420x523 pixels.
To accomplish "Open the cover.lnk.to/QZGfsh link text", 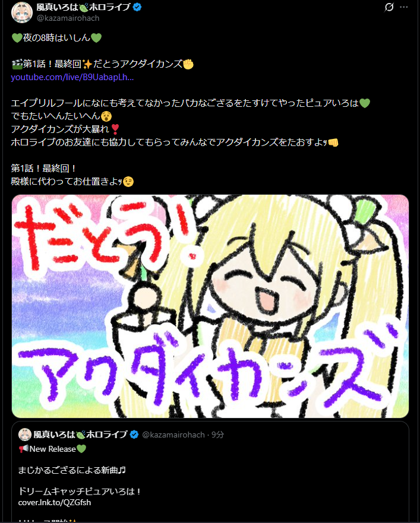I will point(55,502).
